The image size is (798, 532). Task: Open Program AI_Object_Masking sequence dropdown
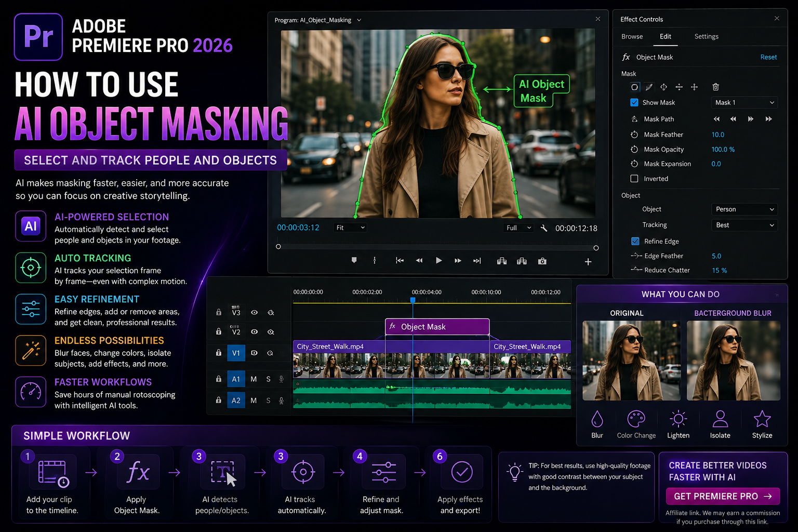[359, 20]
